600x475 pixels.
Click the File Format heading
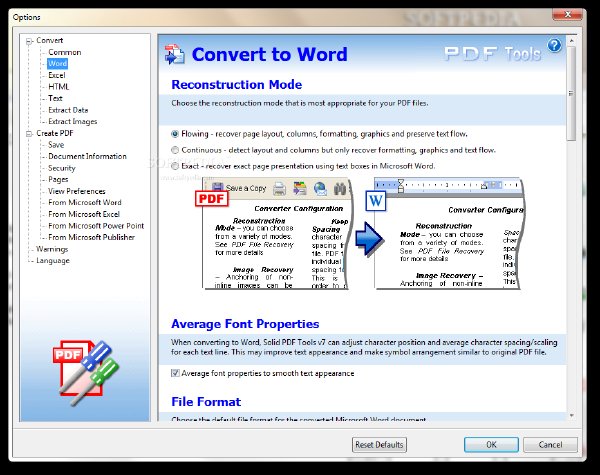coord(206,402)
